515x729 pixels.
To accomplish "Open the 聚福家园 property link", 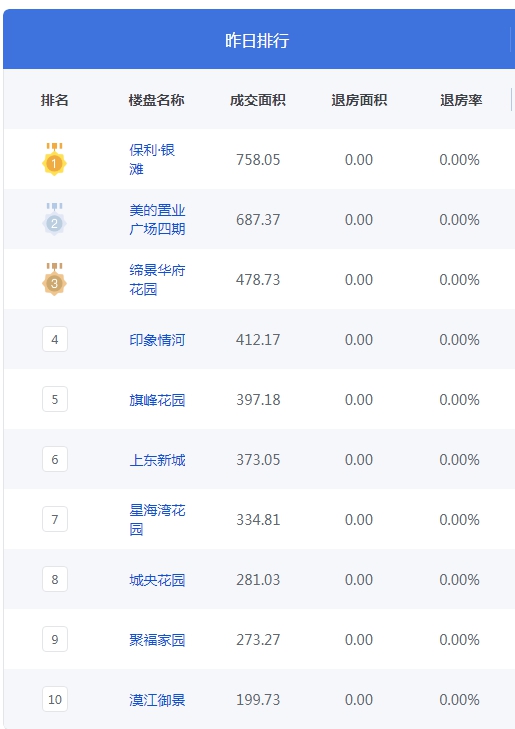I will [x=157, y=640].
